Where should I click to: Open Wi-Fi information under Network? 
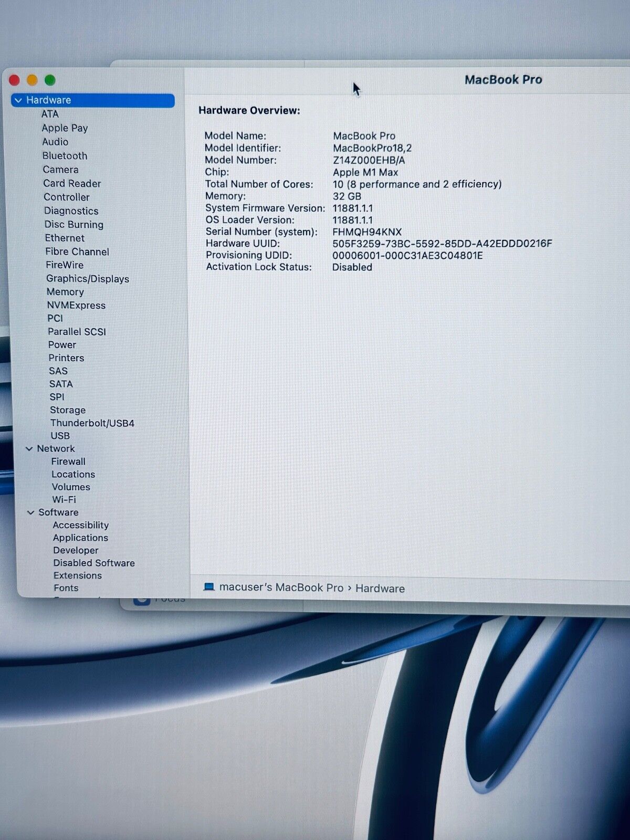(64, 500)
